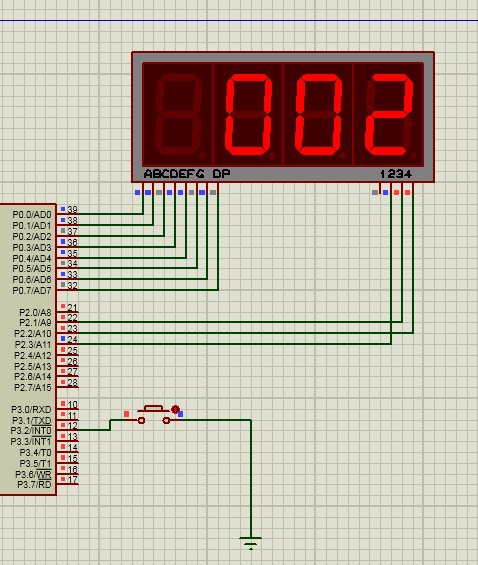The image size is (478, 565).
Task: Click the third display digit showing 0
Action: click(x=318, y=114)
